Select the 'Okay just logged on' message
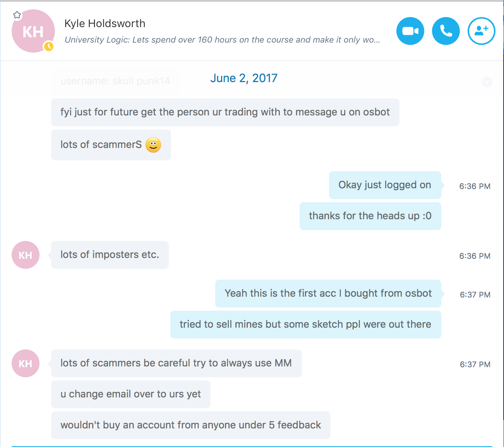504x447 pixels. pos(385,185)
